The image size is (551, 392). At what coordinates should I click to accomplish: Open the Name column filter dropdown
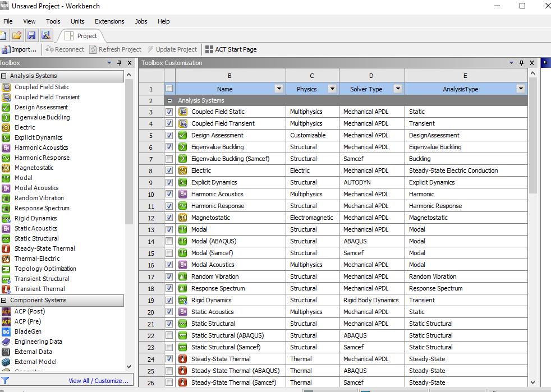(279, 89)
